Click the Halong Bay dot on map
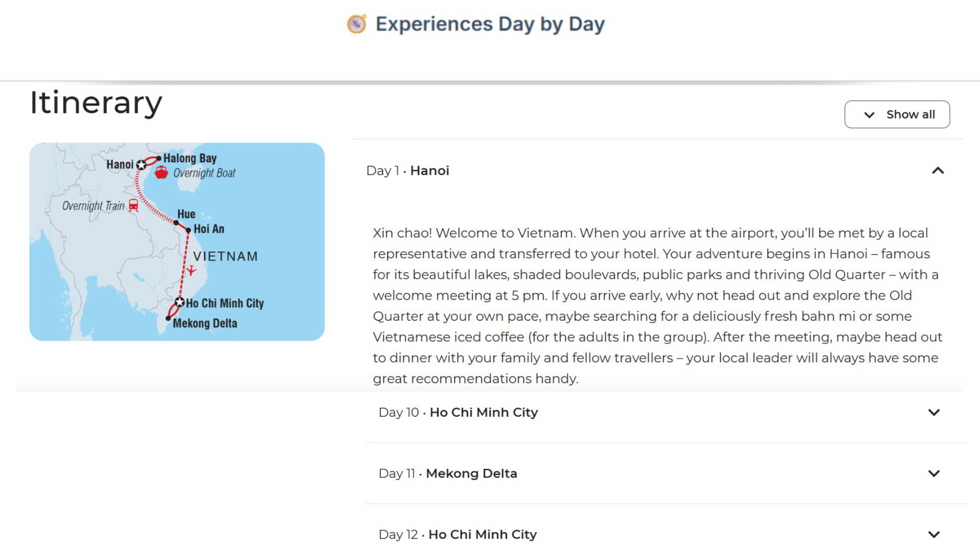This screenshot has height=551, width=980. [x=159, y=159]
